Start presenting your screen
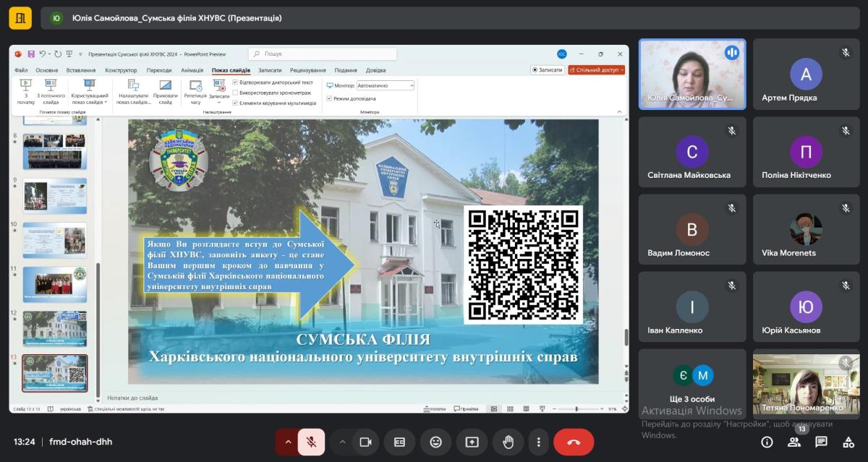This screenshot has width=868, height=462. coord(472,442)
